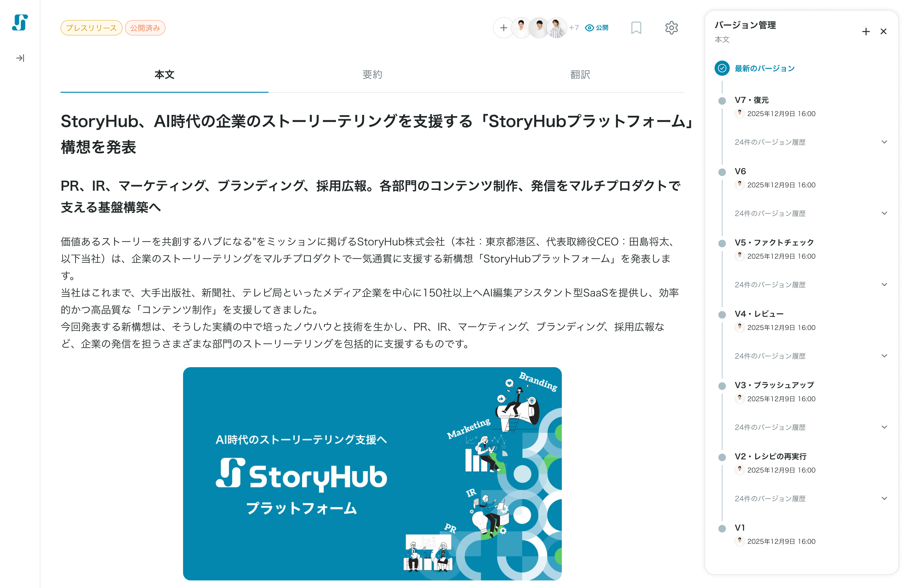909x588 pixels.
Task: Switch to the 翻訳 tab
Action: point(580,75)
